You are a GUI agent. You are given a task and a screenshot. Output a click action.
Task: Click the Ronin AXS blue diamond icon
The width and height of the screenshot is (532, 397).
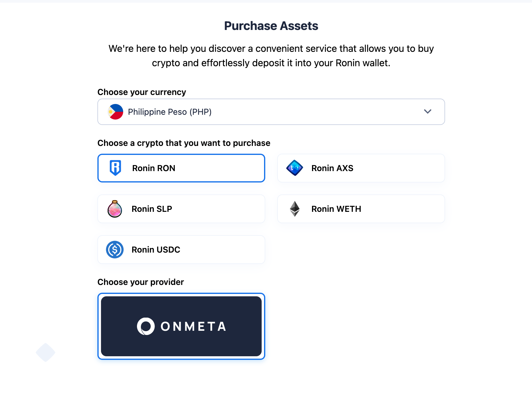pos(295,168)
